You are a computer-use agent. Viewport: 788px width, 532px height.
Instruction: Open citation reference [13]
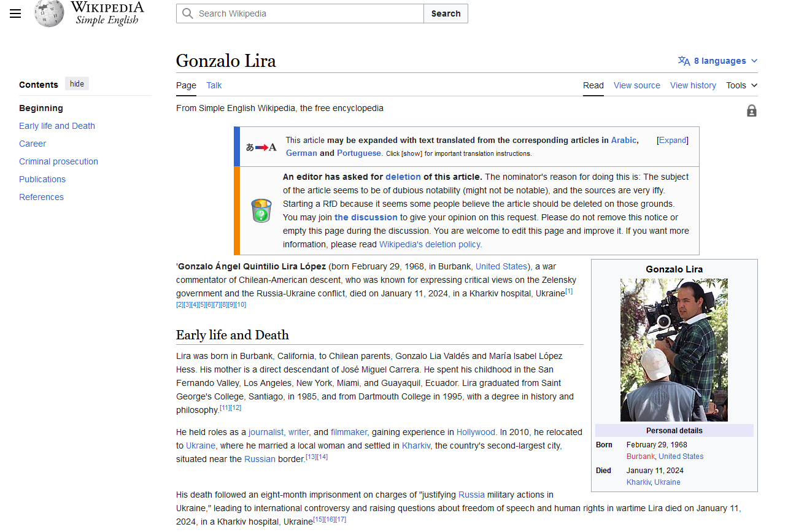[x=311, y=457]
